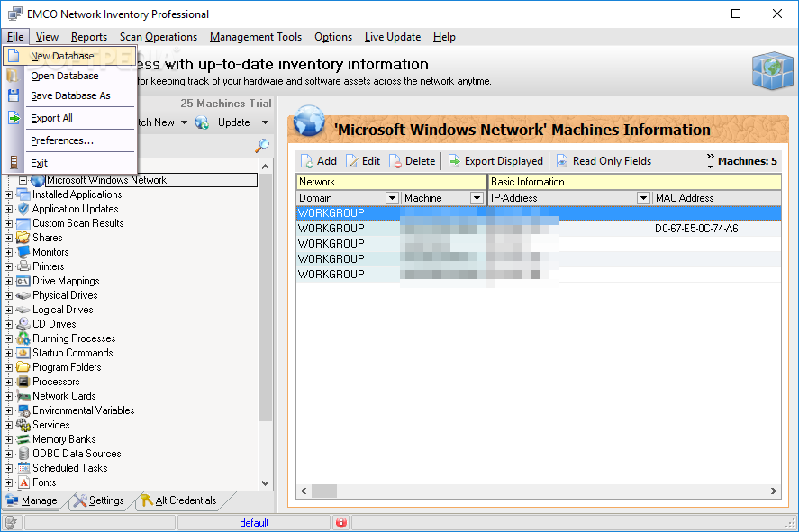Click the Update globe icon
The image size is (799, 532).
pyautogui.click(x=202, y=122)
